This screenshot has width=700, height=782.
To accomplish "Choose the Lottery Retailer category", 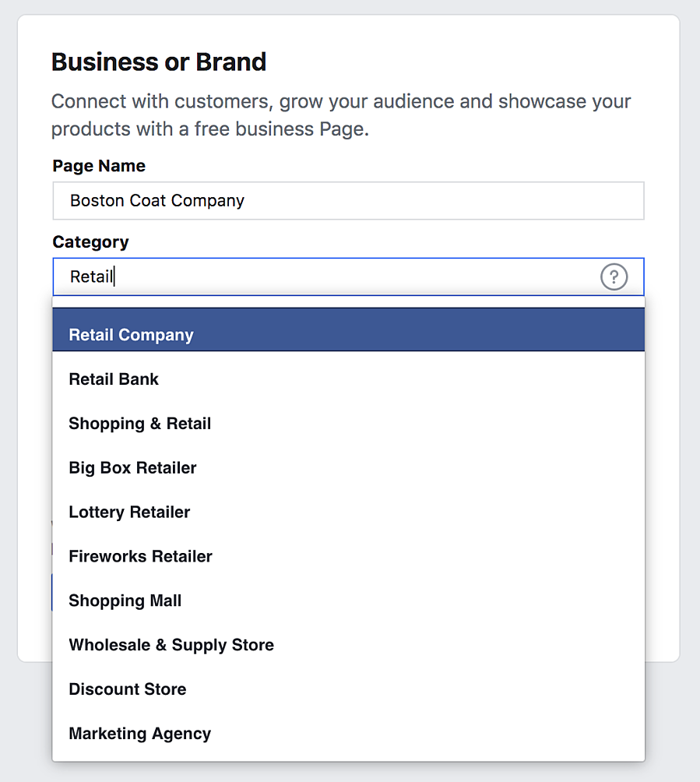I will [x=348, y=513].
